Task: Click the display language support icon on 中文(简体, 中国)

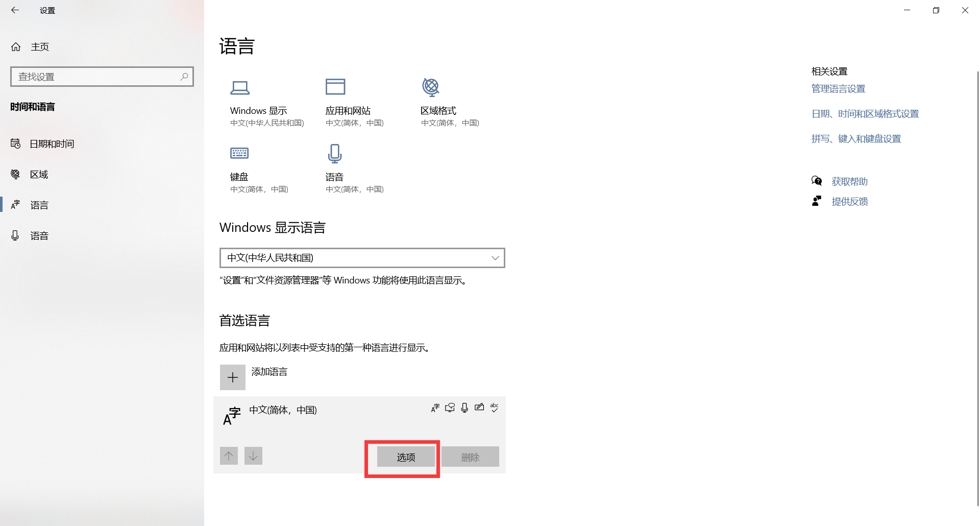Action: [x=435, y=408]
